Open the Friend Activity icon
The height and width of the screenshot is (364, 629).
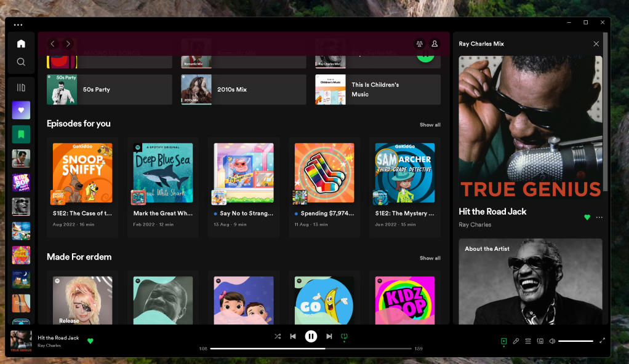coord(420,44)
